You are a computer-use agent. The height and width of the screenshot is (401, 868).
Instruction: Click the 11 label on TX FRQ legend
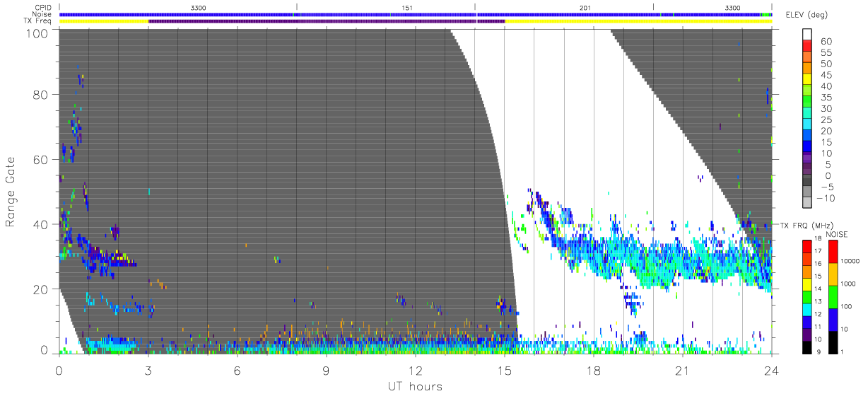click(818, 327)
